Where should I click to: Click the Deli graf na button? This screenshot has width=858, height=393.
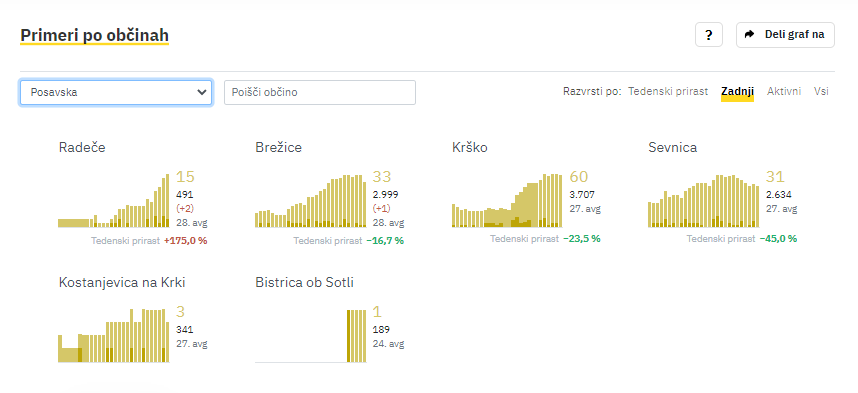785,35
